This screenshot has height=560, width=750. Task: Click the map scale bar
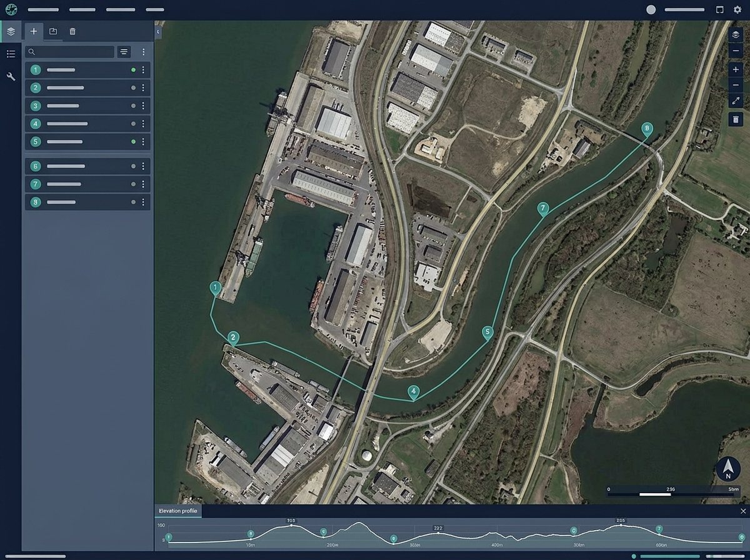(x=674, y=492)
